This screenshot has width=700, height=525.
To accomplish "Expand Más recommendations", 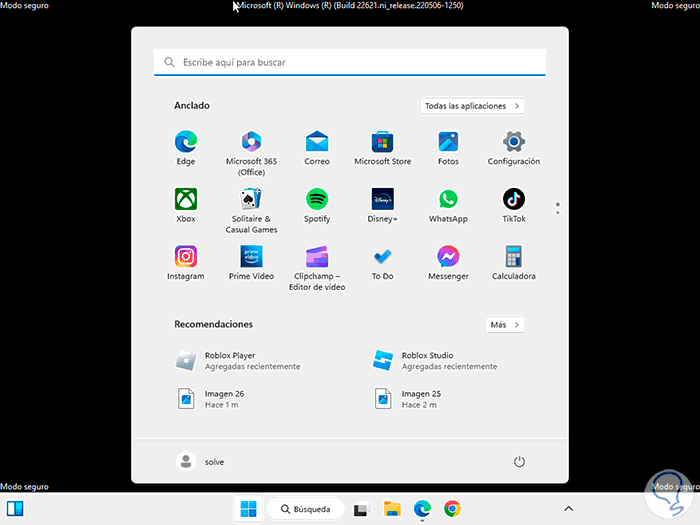I will [x=505, y=325].
